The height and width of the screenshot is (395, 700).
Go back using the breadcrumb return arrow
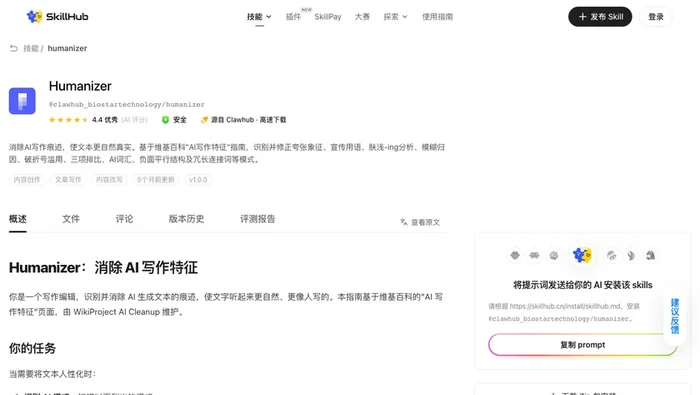click(14, 48)
